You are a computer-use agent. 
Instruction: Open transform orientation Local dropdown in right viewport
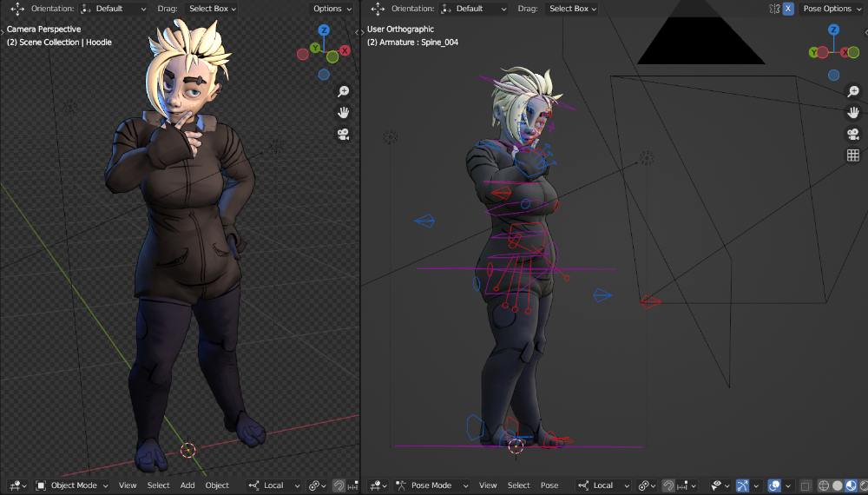coord(603,485)
